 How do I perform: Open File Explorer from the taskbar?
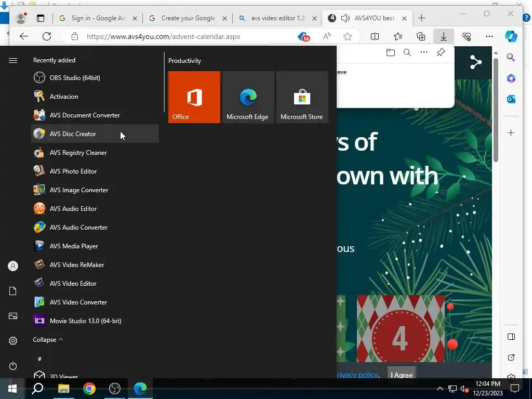click(x=63, y=388)
